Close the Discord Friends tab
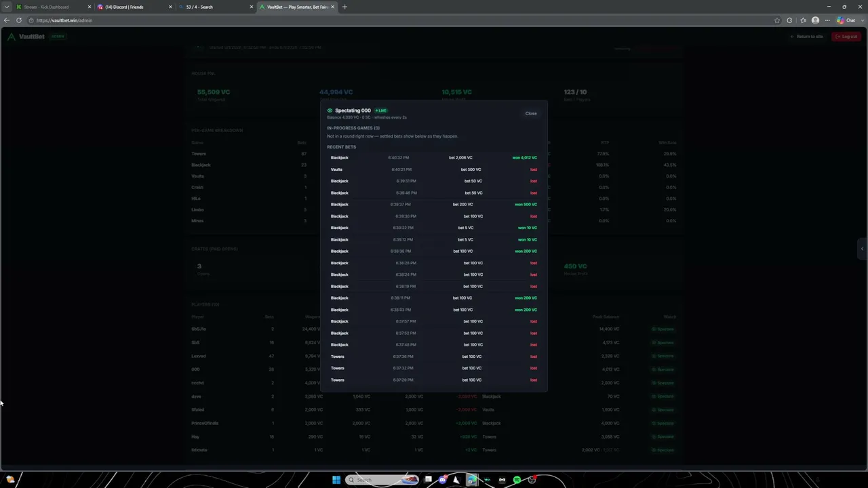Image resolution: width=868 pixels, height=488 pixels. pos(170,7)
